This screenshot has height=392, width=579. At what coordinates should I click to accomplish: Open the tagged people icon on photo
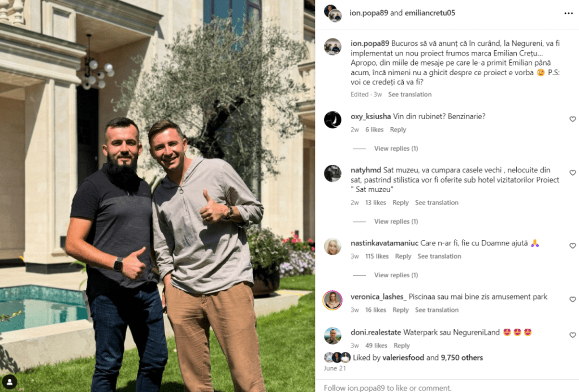coord(10,382)
